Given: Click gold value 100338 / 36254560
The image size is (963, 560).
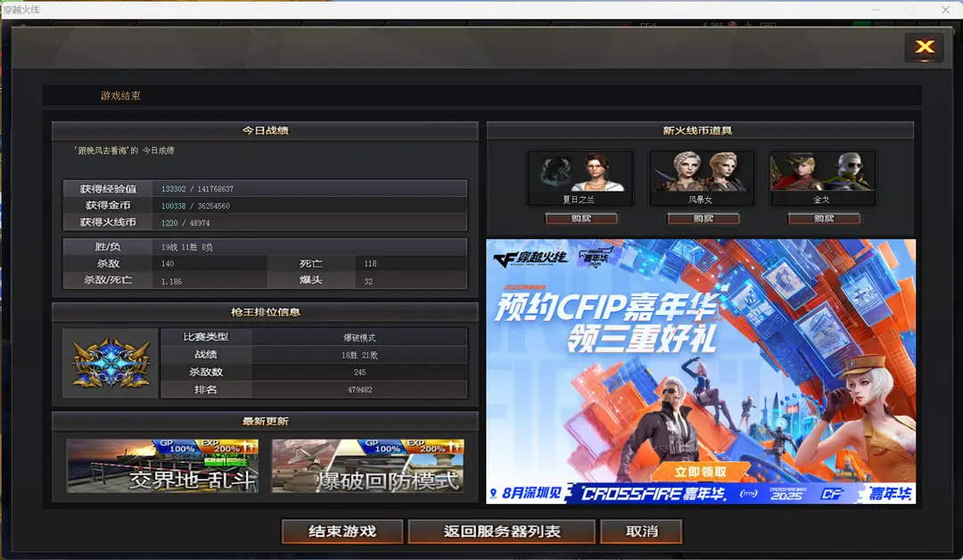Looking at the screenshot, I should click(195, 206).
